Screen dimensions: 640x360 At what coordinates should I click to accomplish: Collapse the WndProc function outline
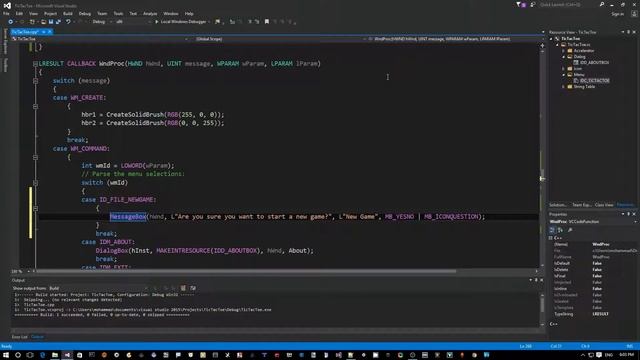35,64
